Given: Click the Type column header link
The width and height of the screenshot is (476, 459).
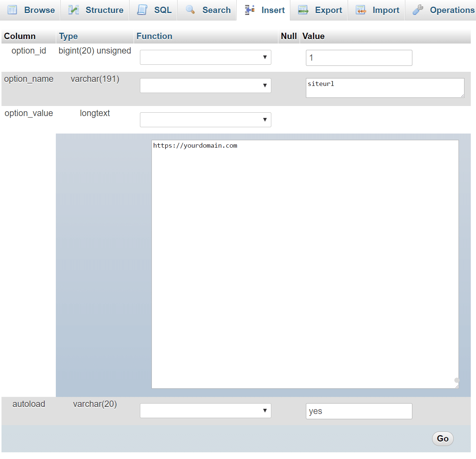Looking at the screenshot, I should coord(68,36).
